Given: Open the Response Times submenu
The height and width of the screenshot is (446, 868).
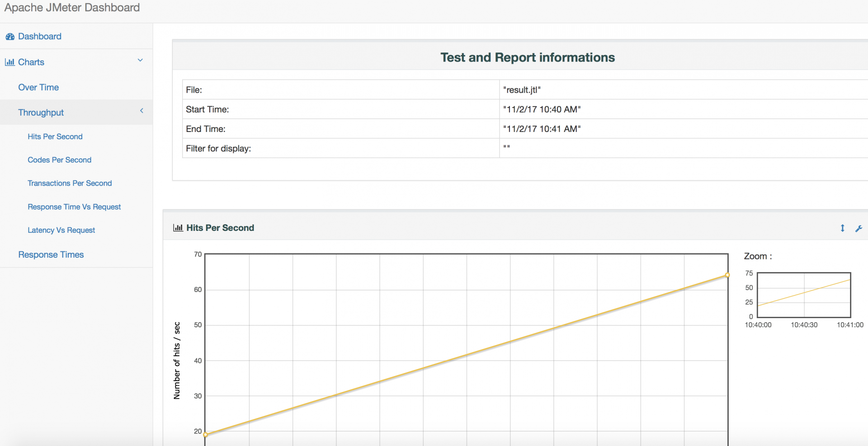Looking at the screenshot, I should point(51,254).
